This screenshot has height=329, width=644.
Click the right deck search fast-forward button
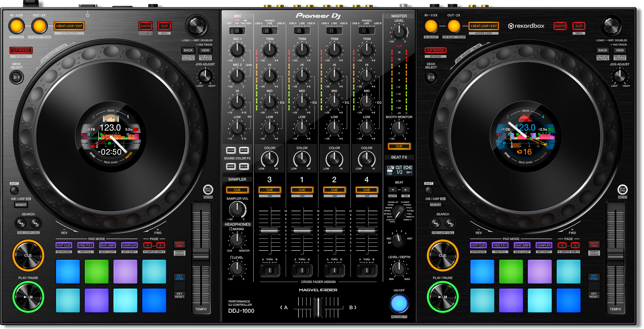click(450, 223)
